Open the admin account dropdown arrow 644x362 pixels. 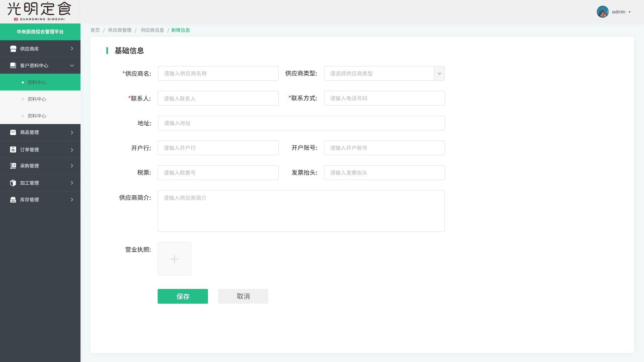(630, 12)
